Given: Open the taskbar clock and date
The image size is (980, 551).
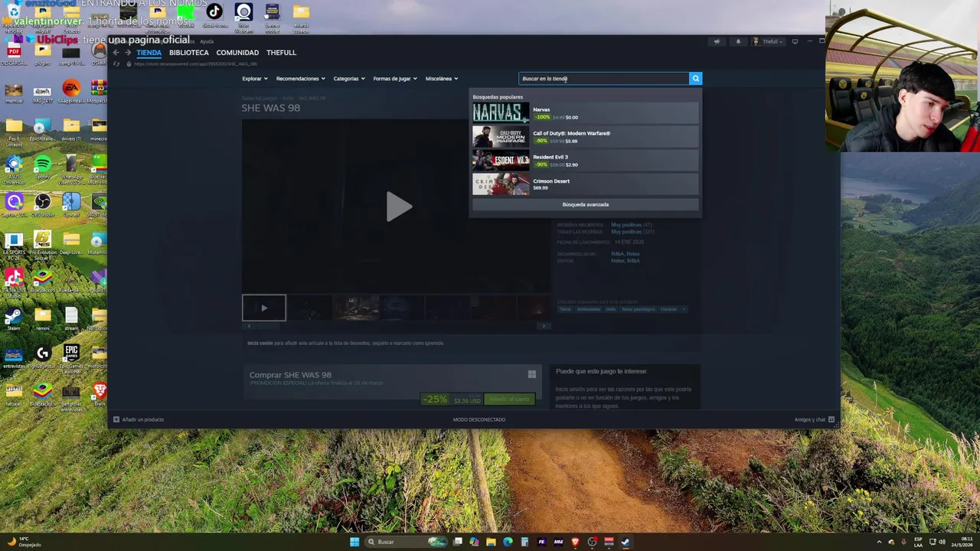Looking at the screenshot, I should (963, 542).
